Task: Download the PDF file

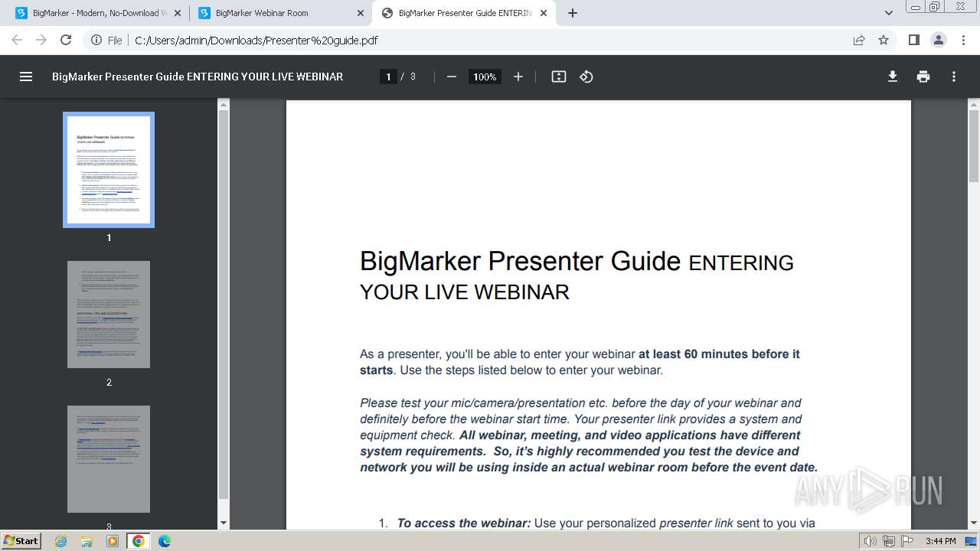Action: coord(893,77)
